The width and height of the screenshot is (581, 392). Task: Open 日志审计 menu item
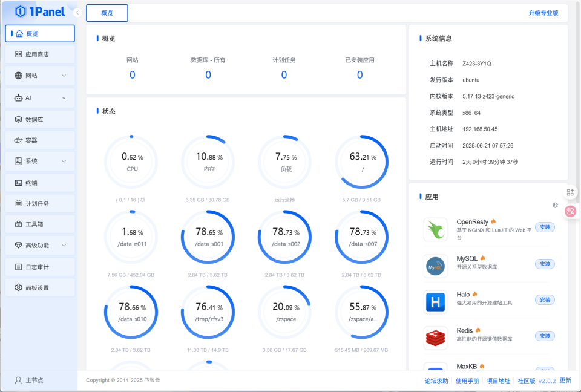point(40,267)
